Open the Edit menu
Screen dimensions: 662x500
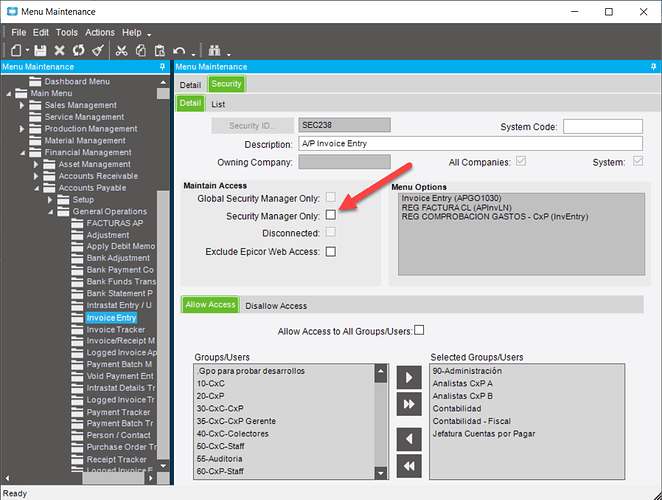[41, 33]
